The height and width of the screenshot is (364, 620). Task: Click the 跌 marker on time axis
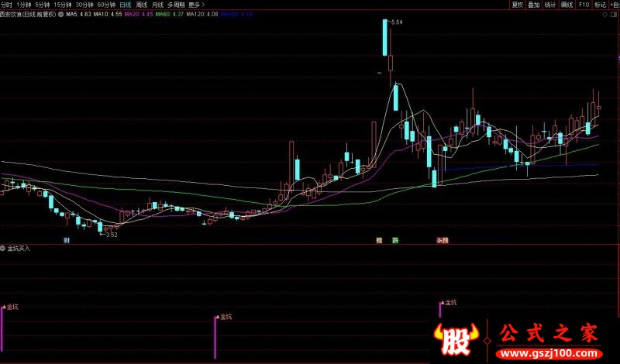[395, 240]
